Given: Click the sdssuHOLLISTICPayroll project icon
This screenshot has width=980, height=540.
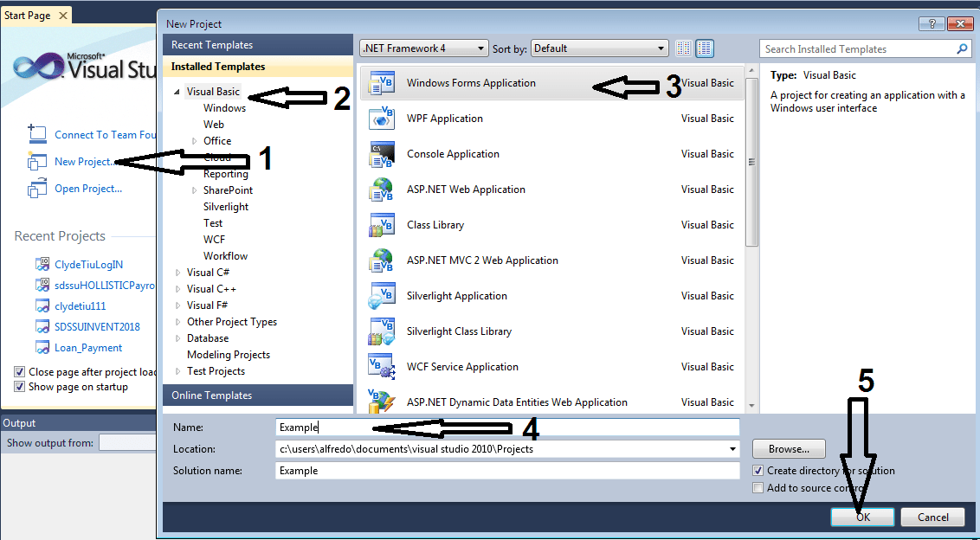Looking at the screenshot, I should 42,285.
